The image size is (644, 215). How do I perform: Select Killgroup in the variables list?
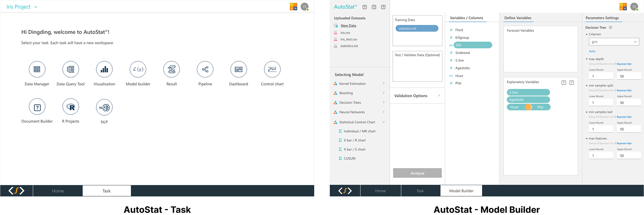point(462,38)
